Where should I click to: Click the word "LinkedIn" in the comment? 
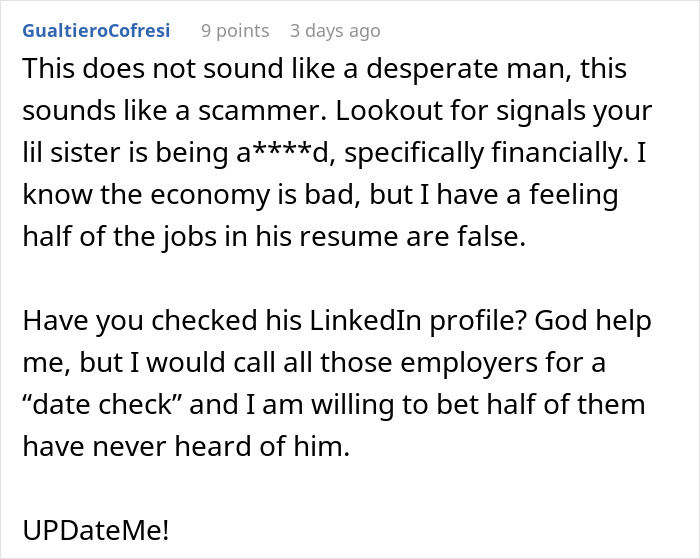(x=365, y=320)
